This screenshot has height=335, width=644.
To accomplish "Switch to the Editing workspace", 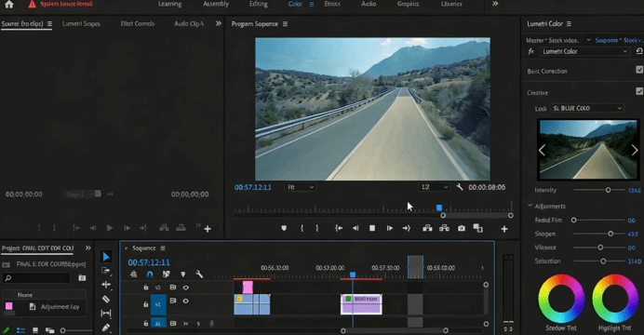I will (259, 4).
